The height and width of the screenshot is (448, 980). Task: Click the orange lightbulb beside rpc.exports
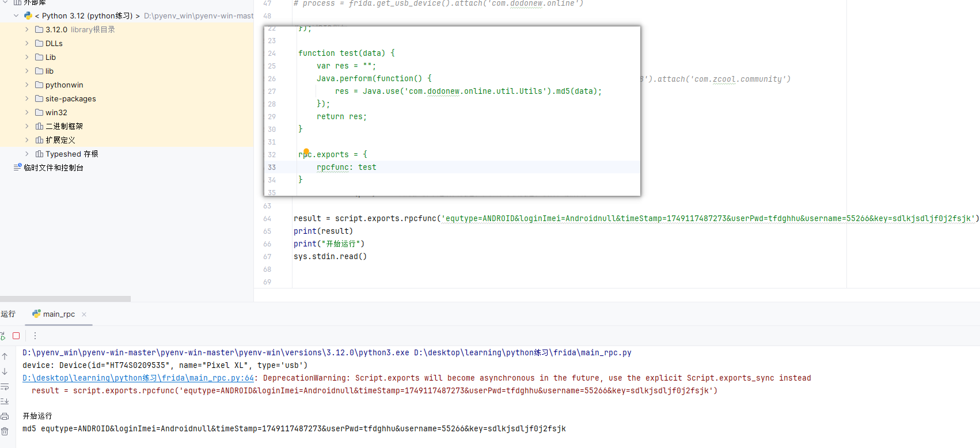(x=306, y=152)
